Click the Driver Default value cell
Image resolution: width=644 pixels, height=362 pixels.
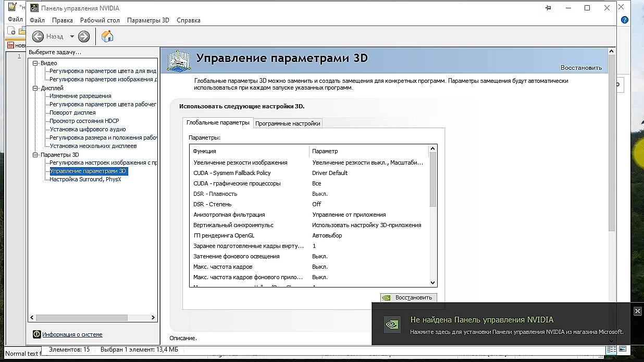click(x=330, y=173)
